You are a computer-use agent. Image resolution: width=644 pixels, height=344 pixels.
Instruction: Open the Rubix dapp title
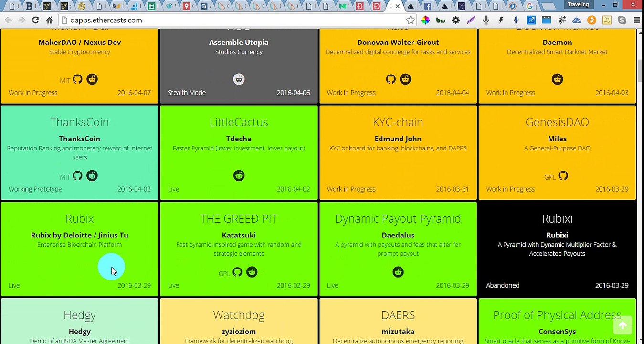[x=79, y=219]
